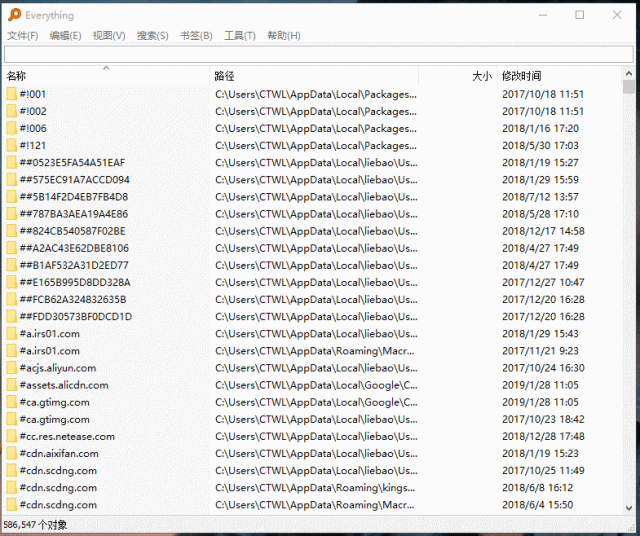Select #acjs.aliyun.com folder name
This screenshot has height=536, width=640.
click(58, 368)
